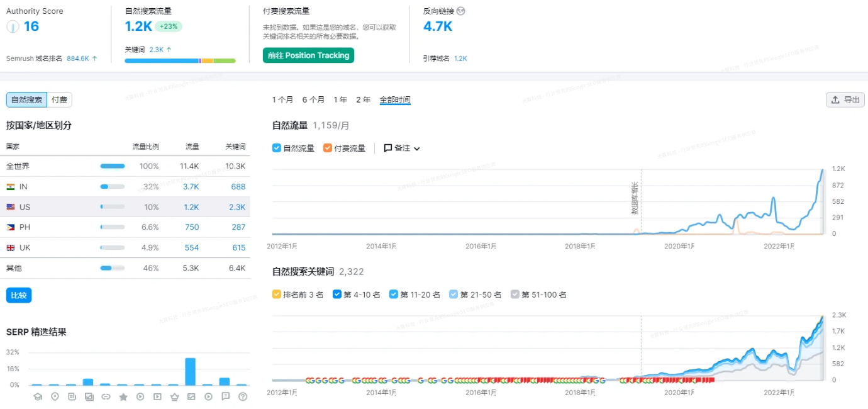868x409 pixels.
Task: Click the 前往 Position Tracking button
Action: 308,55
